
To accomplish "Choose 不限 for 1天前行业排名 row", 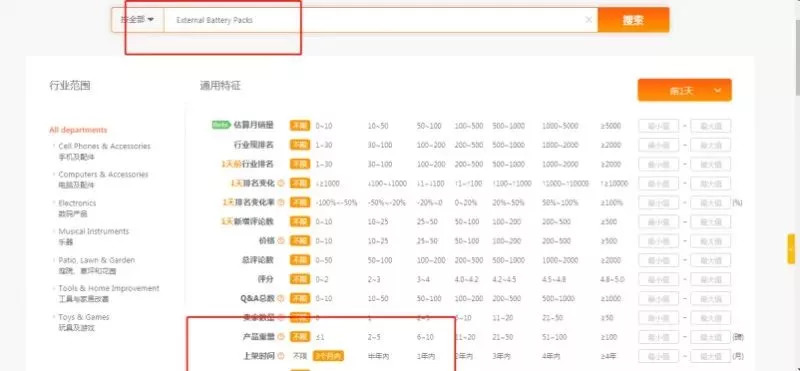I will pyautogui.click(x=300, y=164).
